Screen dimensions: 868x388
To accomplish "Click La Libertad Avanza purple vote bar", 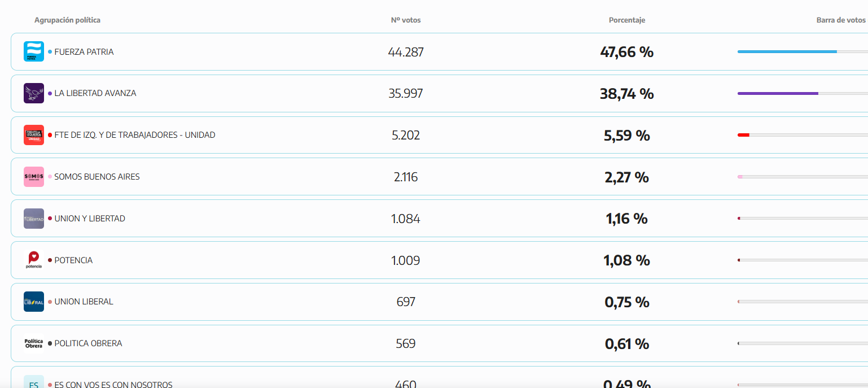I will coord(778,93).
